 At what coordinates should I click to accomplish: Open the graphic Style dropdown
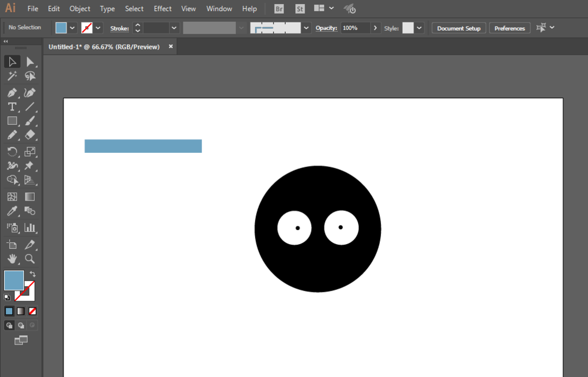click(419, 28)
